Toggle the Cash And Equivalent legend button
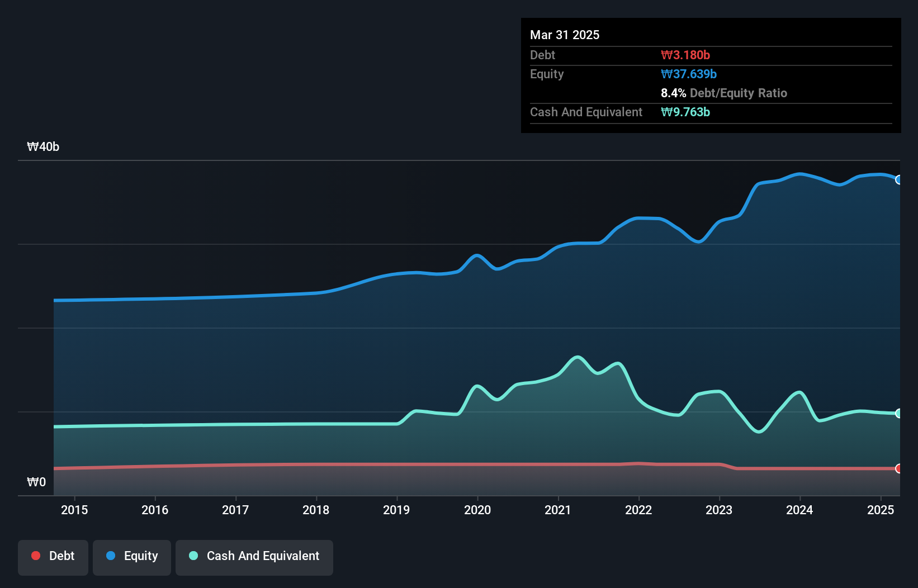 pyautogui.click(x=254, y=557)
